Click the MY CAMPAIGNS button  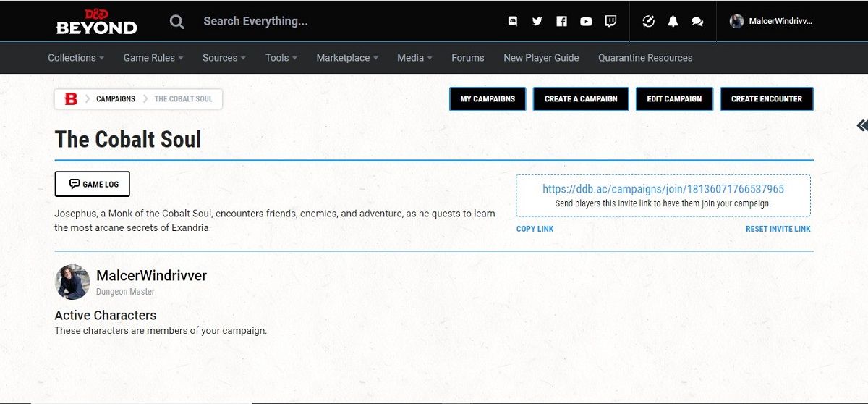(x=488, y=99)
